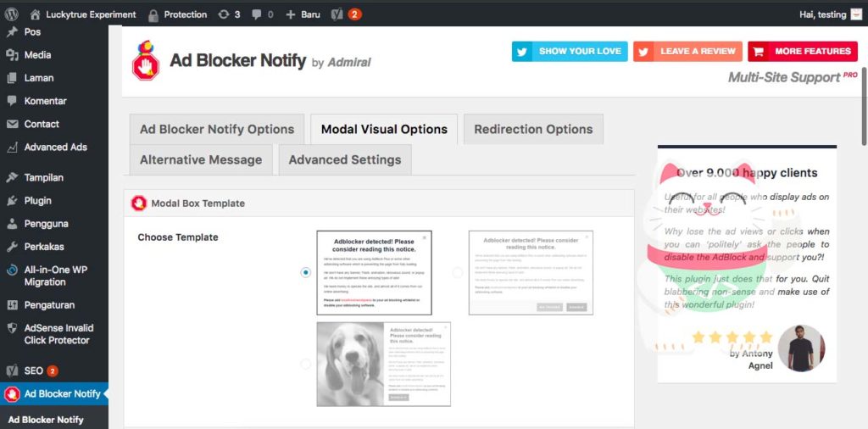This screenshot has width=868, height=429.
Task: Click the 'Over 9.000 happy clients' heading
Action: pos(747,173)
